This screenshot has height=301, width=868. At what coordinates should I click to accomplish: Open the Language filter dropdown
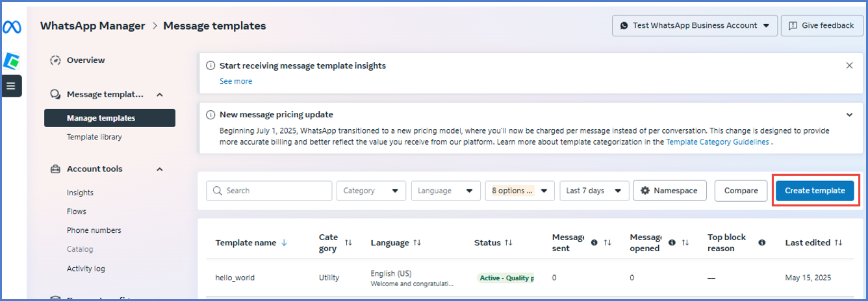tap(445, 191)
